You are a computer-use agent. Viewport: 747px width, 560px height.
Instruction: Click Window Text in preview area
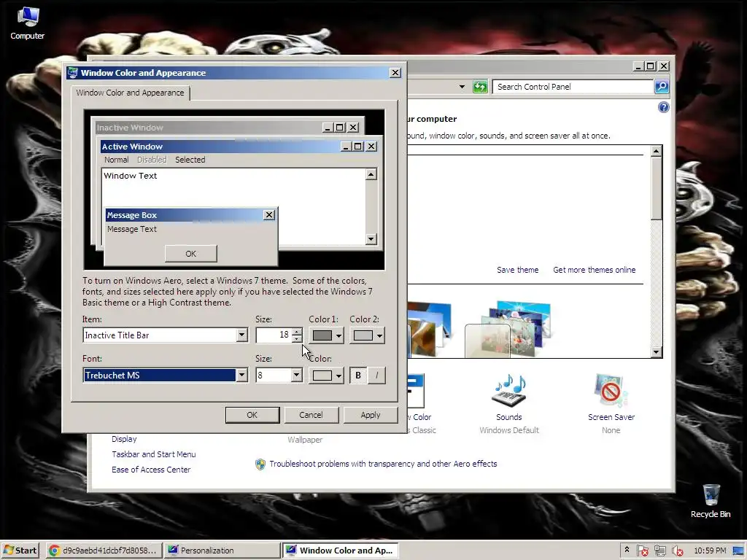click(x=130, y=176)
